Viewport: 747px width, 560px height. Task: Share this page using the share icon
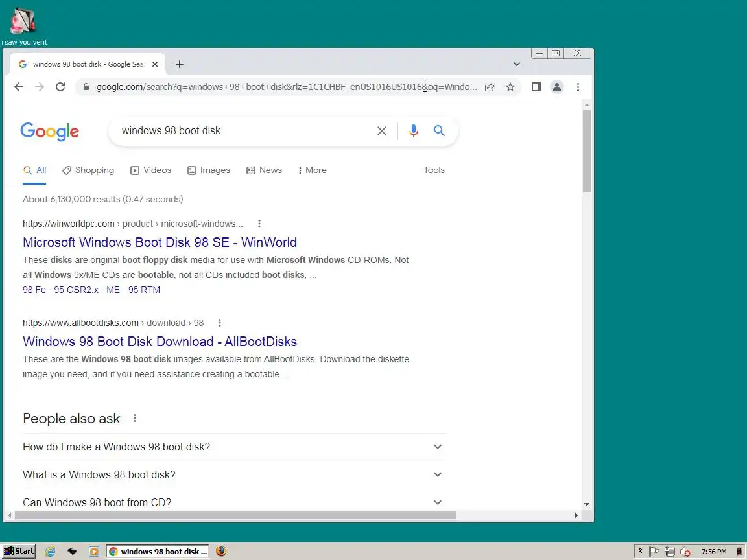490,87
